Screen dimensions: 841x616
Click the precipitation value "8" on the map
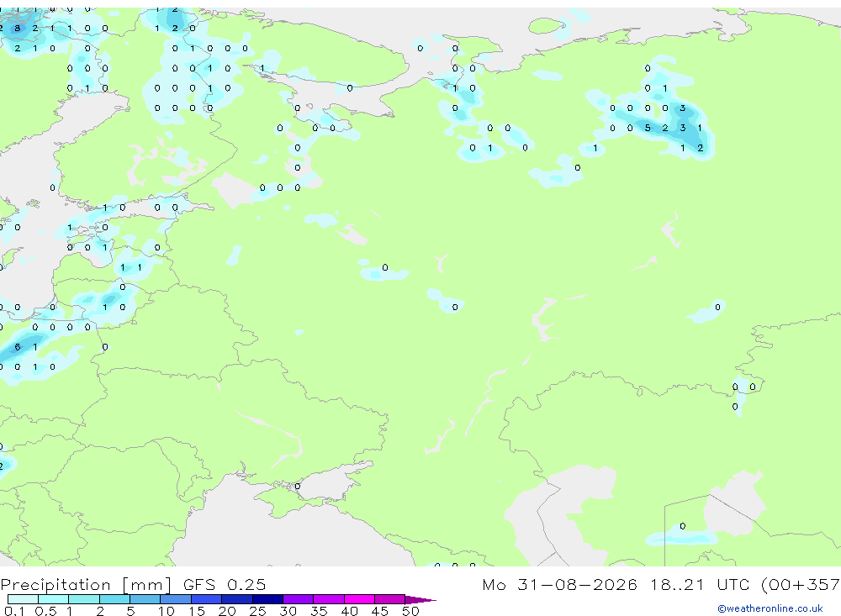coord(17,28)
